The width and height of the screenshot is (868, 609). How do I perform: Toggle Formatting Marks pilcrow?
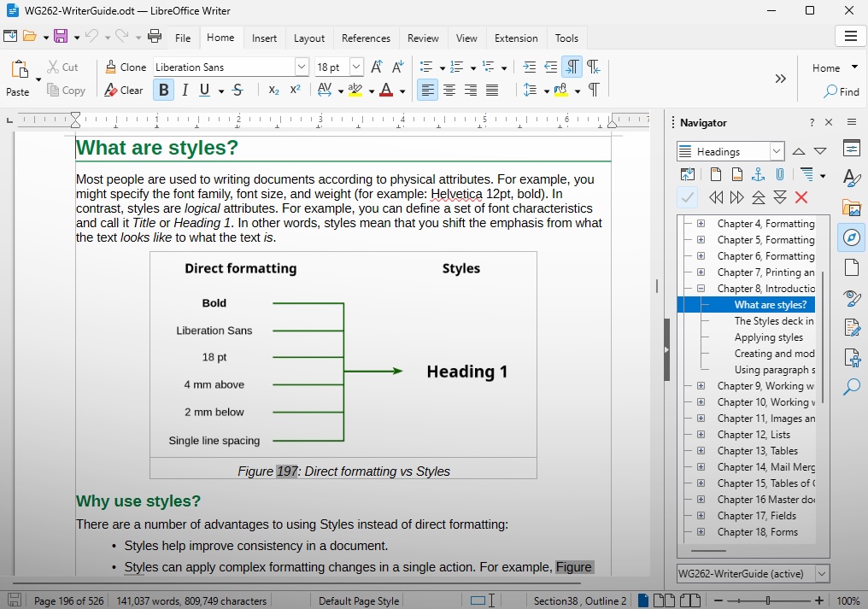coord(594,91)
